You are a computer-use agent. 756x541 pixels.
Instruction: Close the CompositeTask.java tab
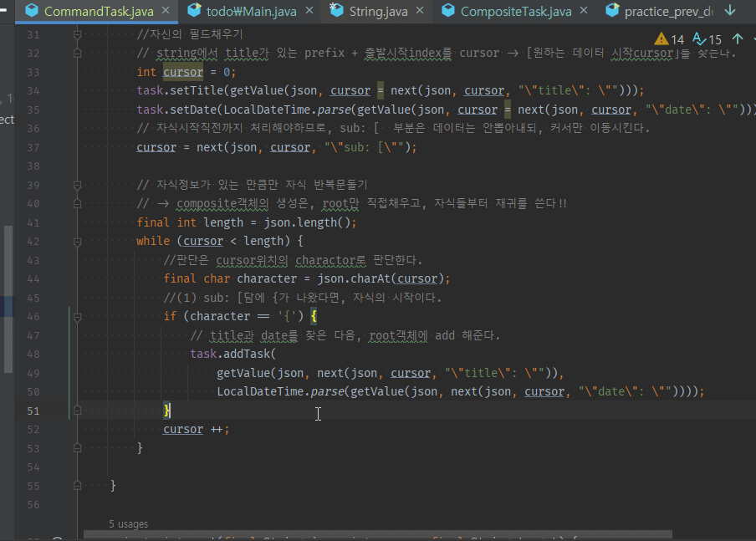pyautogui.click(x=584, y=10)
